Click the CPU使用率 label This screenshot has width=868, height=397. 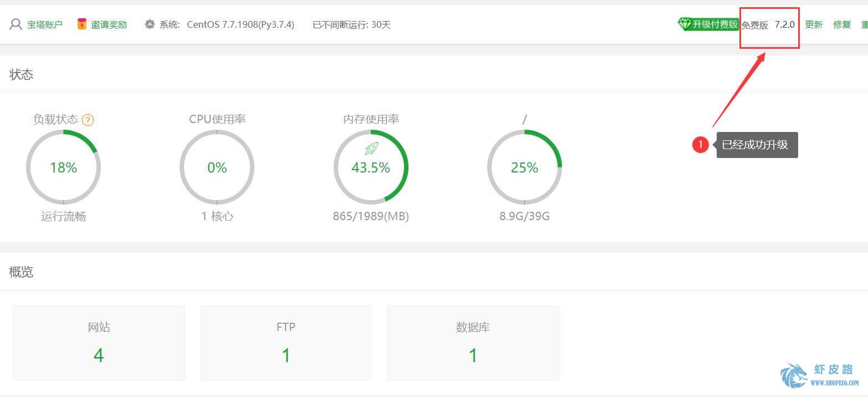click(x=217, y=119)
